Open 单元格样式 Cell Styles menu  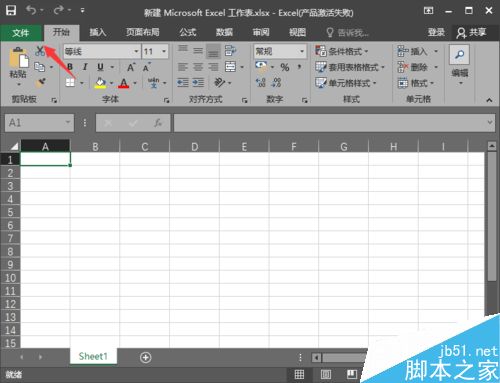coord(346,83)
